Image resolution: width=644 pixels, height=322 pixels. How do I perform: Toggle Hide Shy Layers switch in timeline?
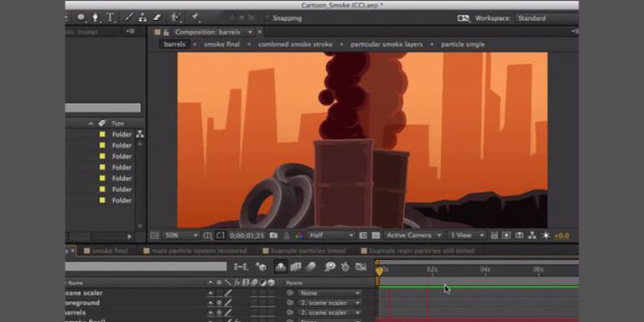click(281, 267)
